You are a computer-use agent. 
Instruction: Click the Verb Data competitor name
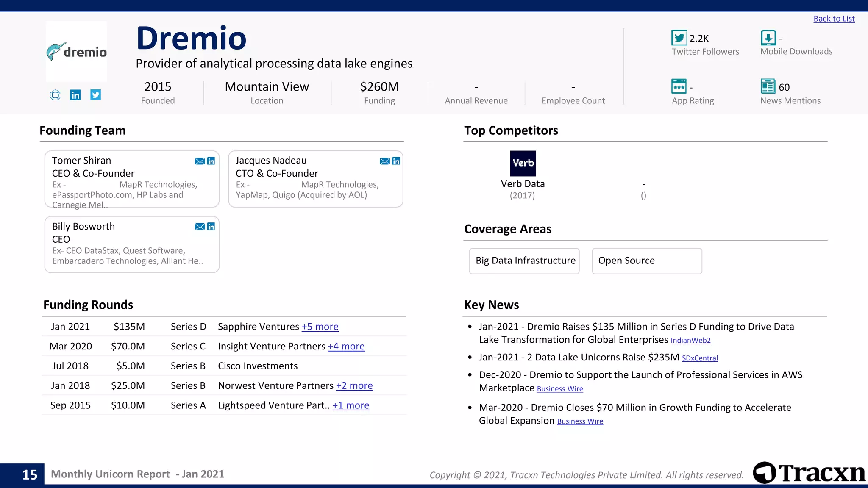pyautogui.click(x=523, y=184)
